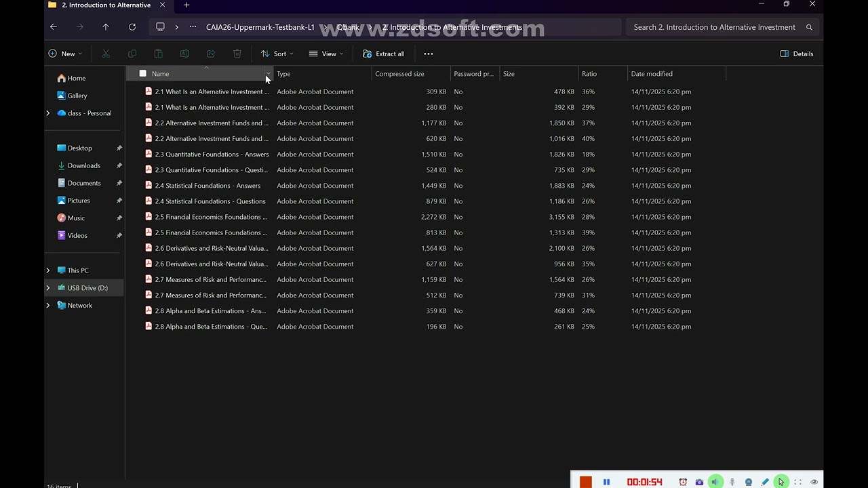
Task: Select USB Drive (D:) in sidebar
Action: (87, 288)
